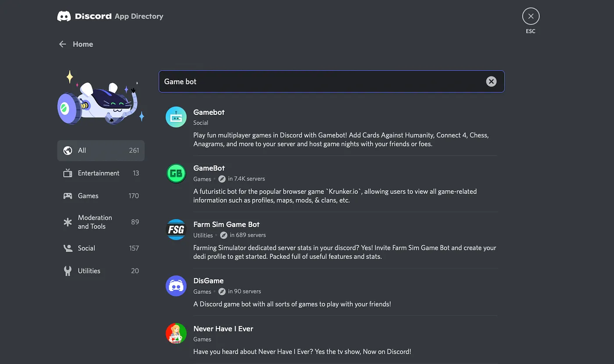614x364 pixels.
Task: Select the All category filter
Action: click(101, 151)
